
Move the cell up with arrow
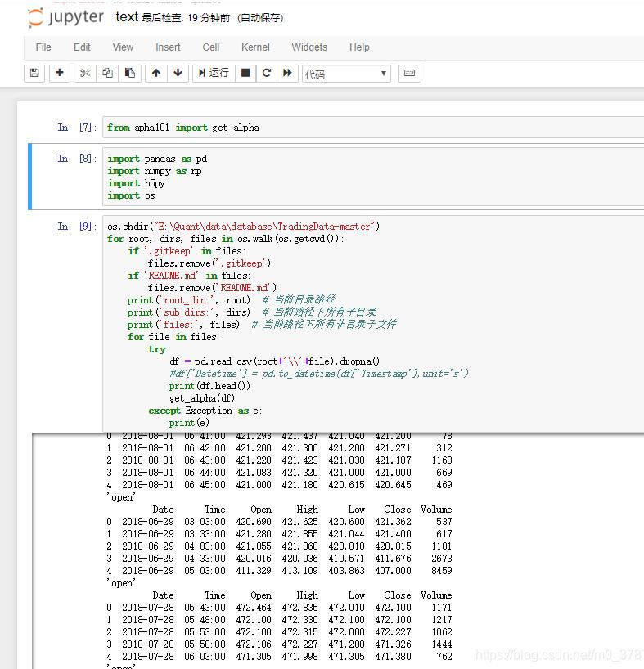coord(156,73)
